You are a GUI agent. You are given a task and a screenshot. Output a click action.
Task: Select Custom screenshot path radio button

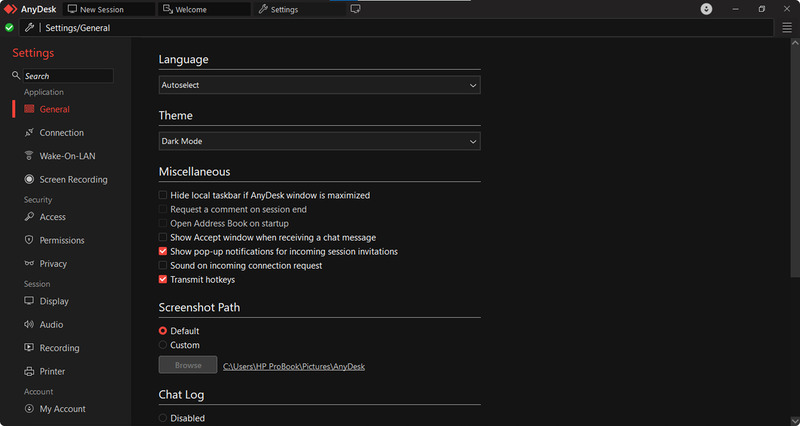click(x=163, y=345)
